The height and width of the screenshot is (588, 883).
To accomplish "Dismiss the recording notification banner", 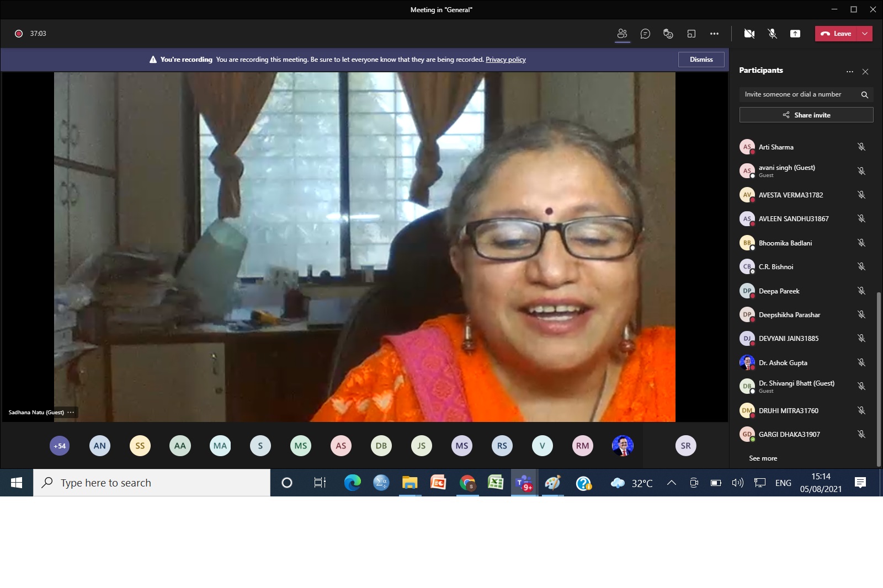I will (701, 60).
